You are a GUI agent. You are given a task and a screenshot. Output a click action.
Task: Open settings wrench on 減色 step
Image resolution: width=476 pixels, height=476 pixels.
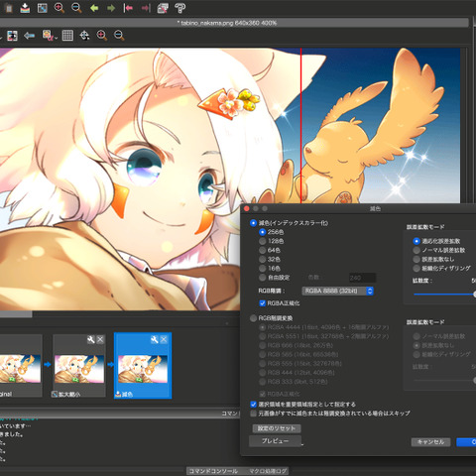click(x=155, y=339)
